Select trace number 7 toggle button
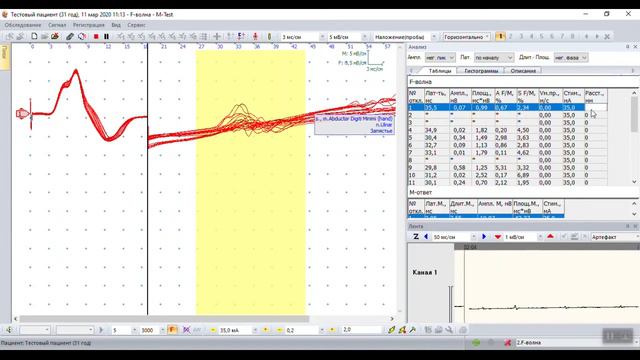Screen dimensions: 640x360 562,36
